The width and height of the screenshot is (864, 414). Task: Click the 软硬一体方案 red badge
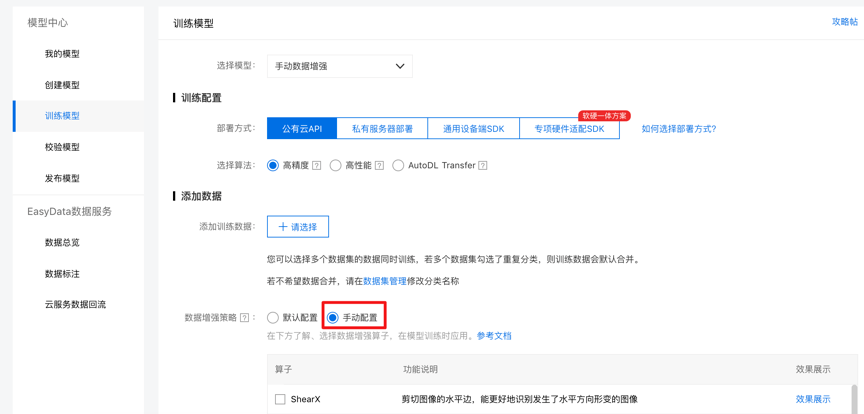604,116
